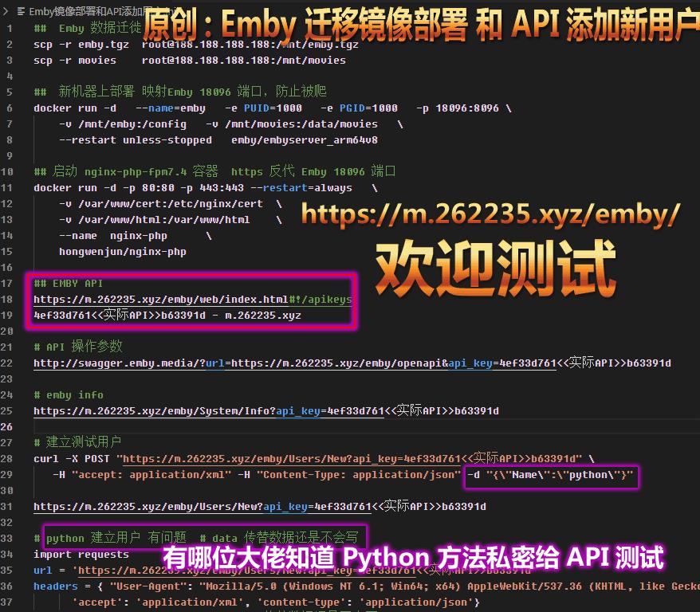
Task: Click '--name nginx-php' on line 14
Action: point(113,236)
